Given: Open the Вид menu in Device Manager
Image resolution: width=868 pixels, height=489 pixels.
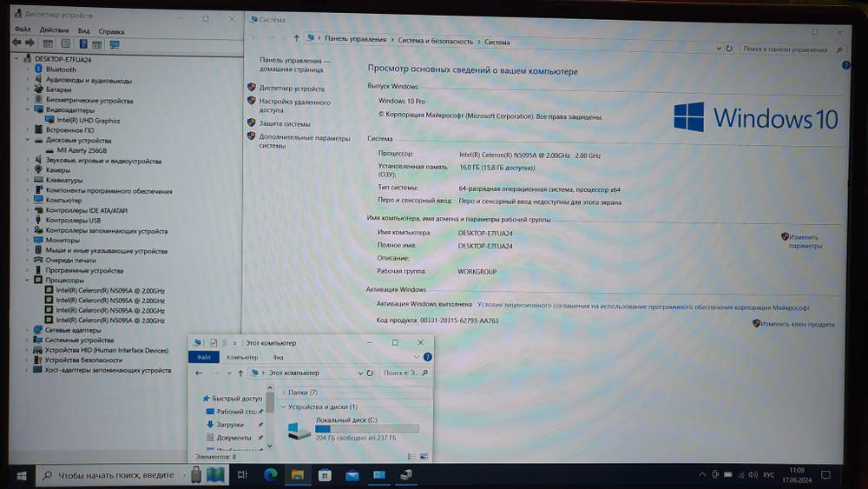Looking at the screenshot, I should point(83,31).
